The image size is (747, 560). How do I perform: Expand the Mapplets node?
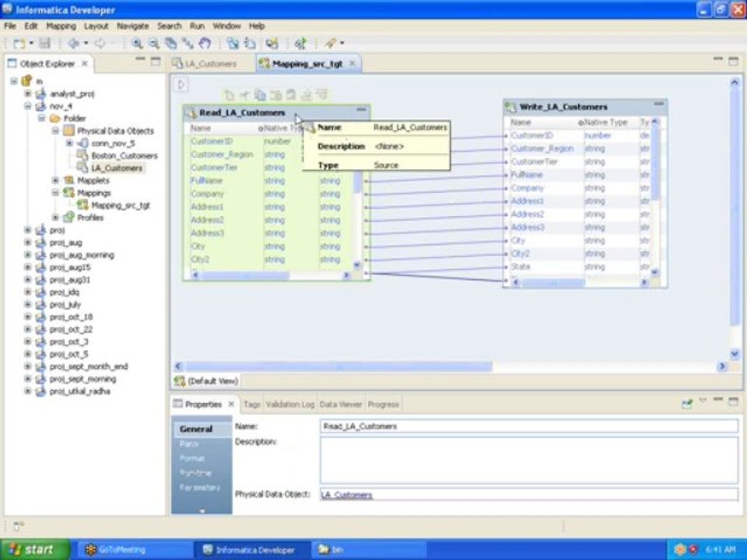55,180
